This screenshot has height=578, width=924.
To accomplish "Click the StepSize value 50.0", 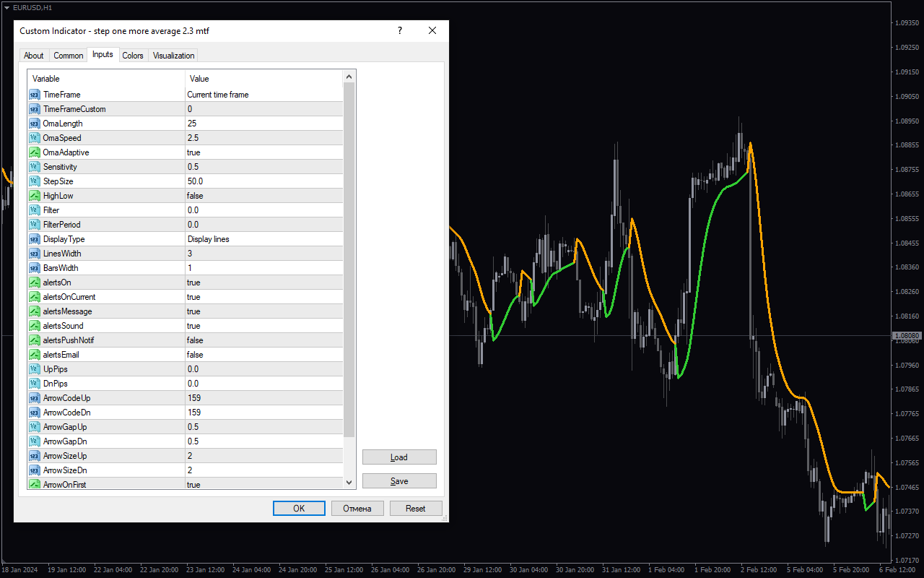I will coord(264,181).
